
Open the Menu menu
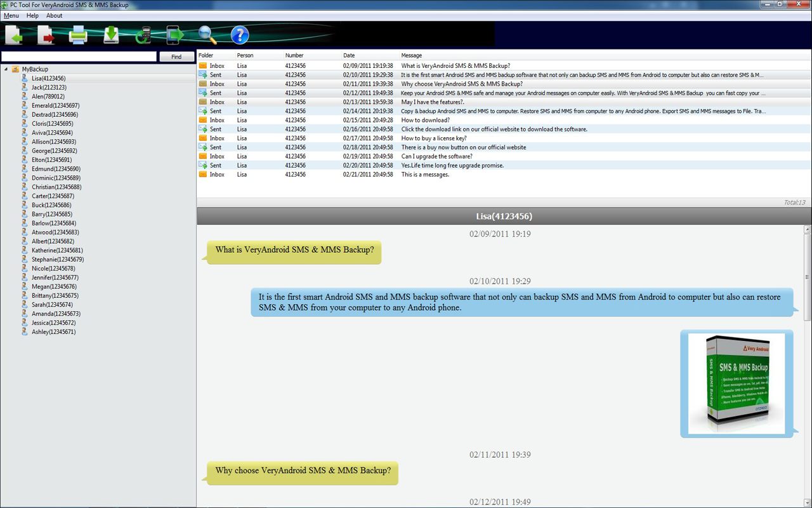(11, 15)
